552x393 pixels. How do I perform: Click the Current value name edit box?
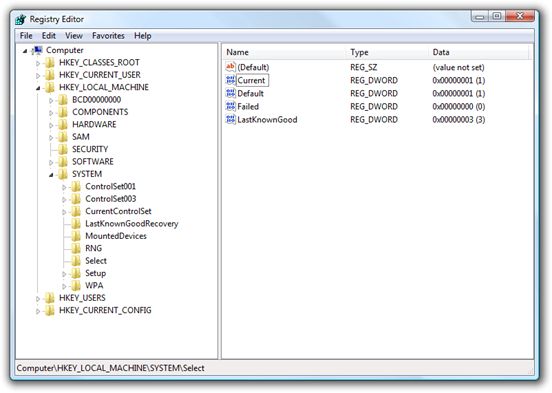tap(252, 80)
